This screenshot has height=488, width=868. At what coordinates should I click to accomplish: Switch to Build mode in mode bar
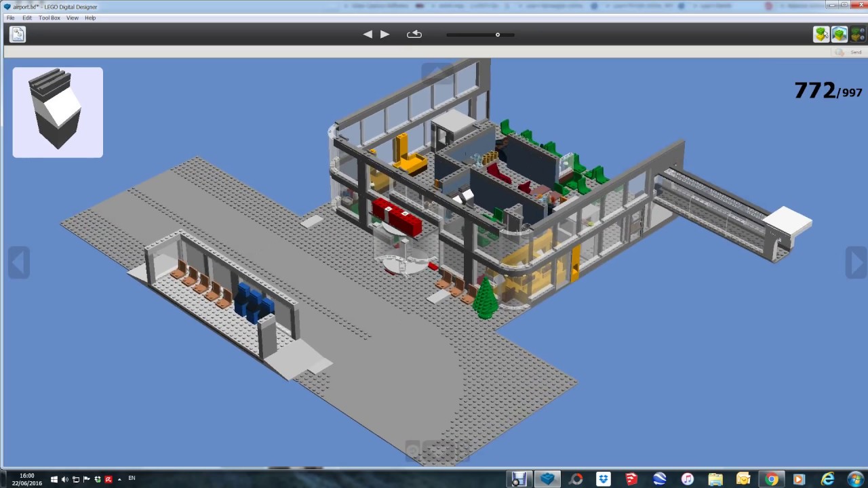pyautogui.click(x=821, y=34)
